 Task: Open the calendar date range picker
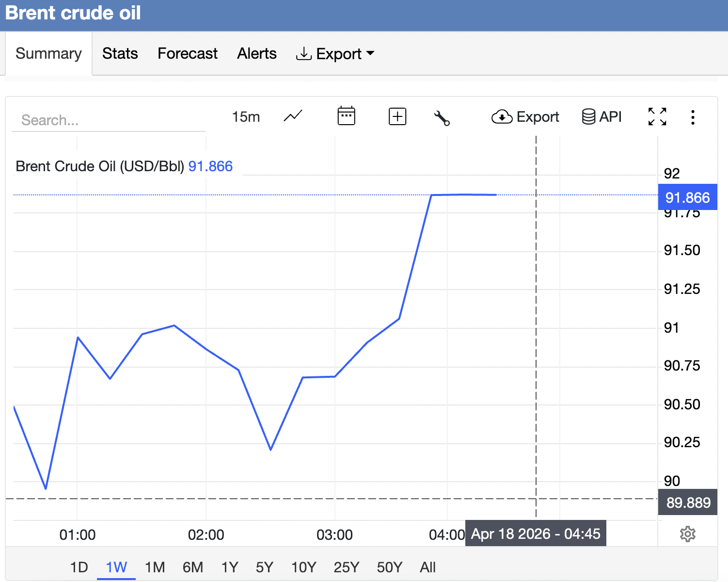point(346,116)
